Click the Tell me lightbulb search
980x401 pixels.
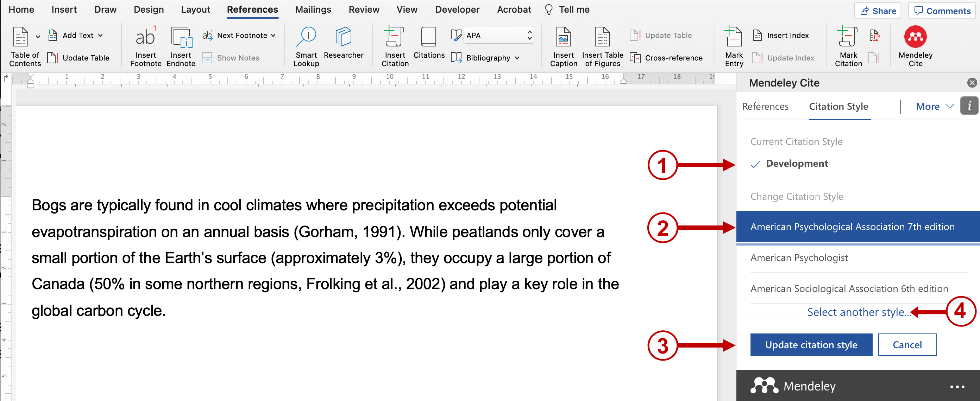[x=567, y=9]
